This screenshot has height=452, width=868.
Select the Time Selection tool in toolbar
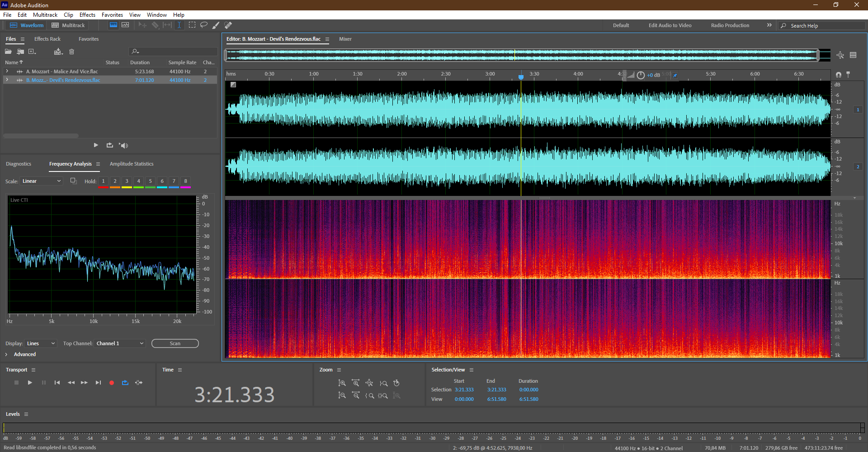(179, 25)
